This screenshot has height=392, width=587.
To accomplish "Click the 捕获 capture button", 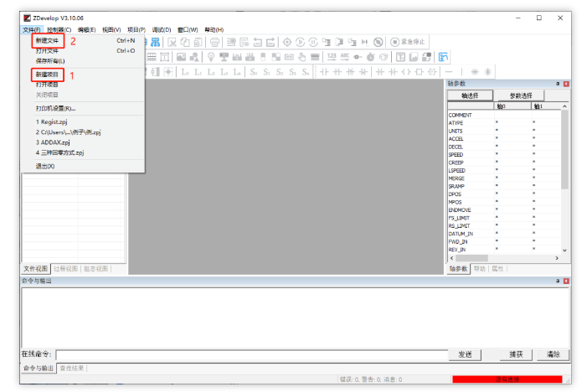I will pos(516,354).
